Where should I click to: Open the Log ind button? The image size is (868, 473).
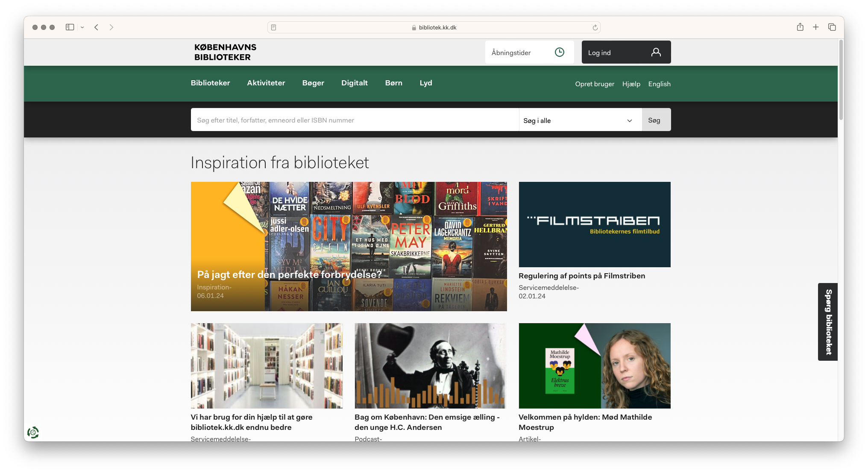coord(626,52)
